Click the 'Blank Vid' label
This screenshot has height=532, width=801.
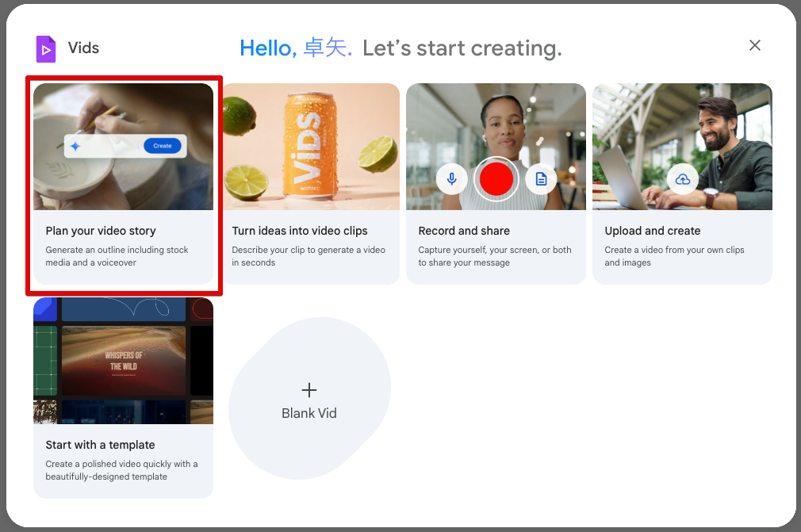(309, 413)
